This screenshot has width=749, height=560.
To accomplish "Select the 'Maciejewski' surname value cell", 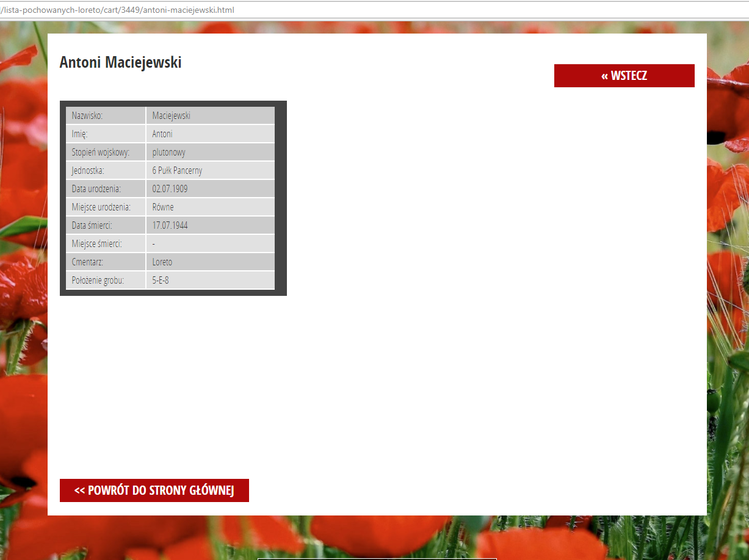I will [211, 115].
